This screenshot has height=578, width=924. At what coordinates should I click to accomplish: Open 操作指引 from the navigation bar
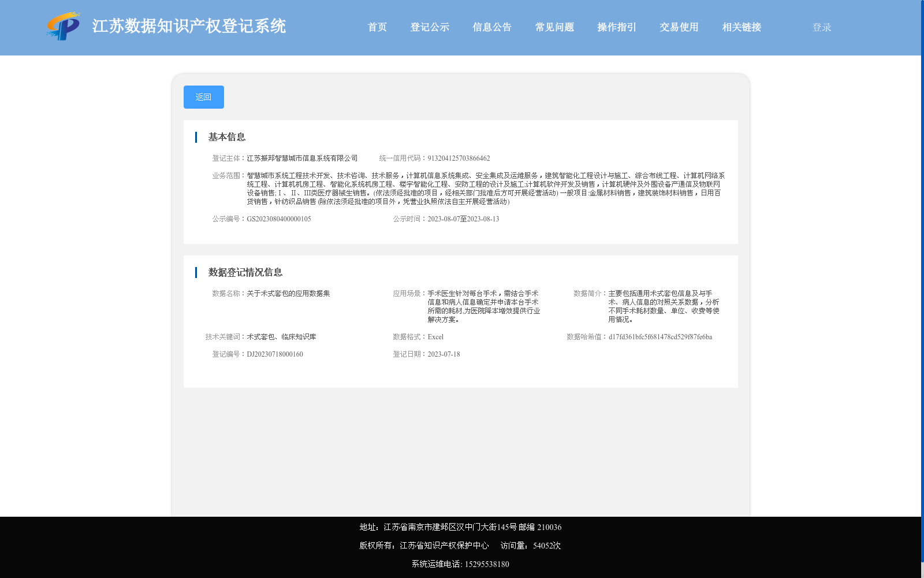(617, 27)
